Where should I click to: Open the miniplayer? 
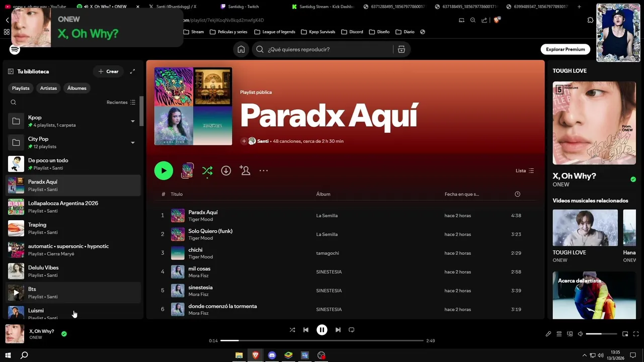click(625, 334)
